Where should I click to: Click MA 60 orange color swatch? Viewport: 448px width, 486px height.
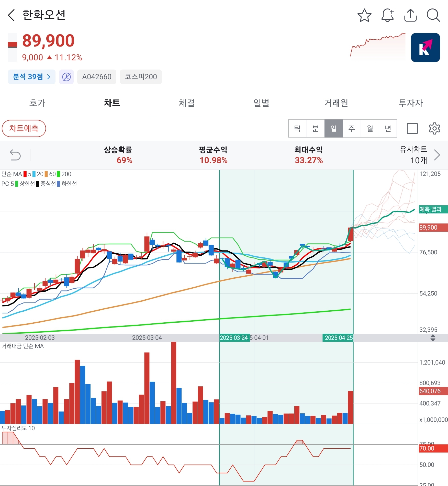[x=46, y=174]
